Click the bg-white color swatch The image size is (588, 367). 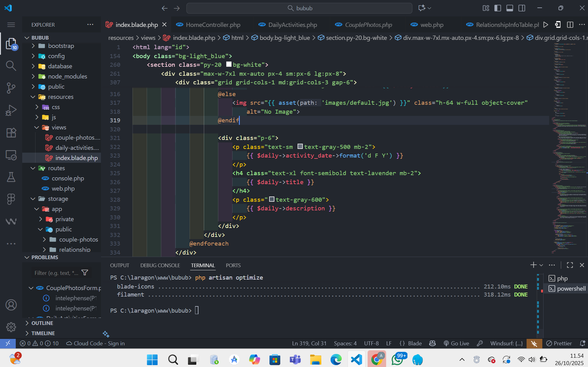pyautogui.click(x=229, y=65)
